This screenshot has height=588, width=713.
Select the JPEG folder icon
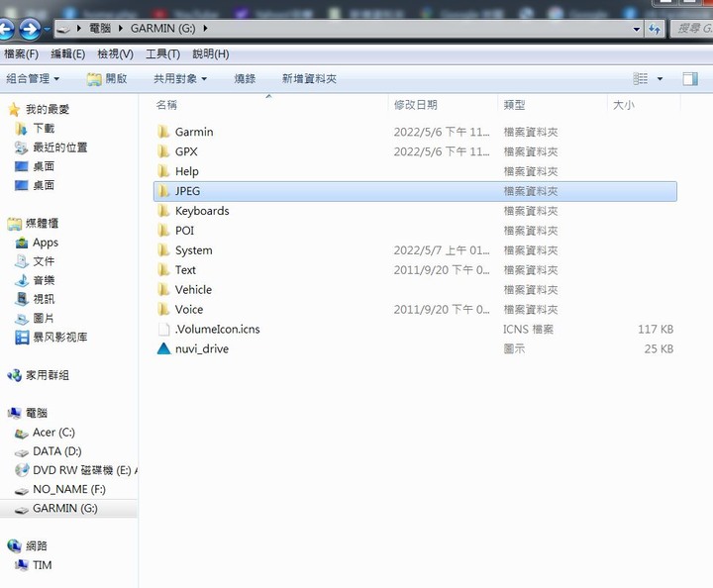coord(163,191)
